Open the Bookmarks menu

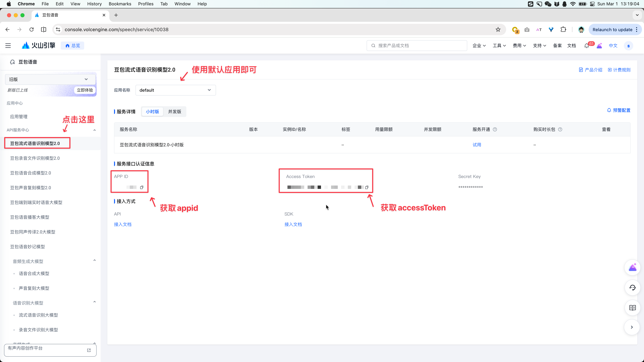120,4
